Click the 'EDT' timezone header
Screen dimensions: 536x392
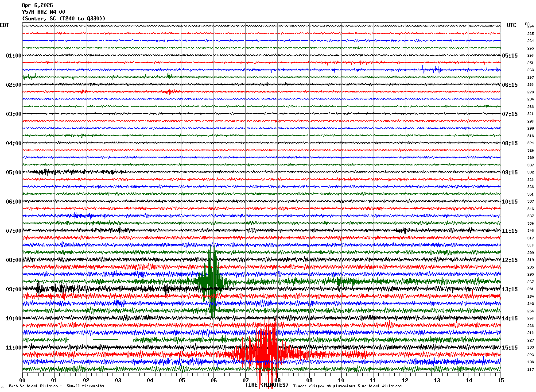4,25
